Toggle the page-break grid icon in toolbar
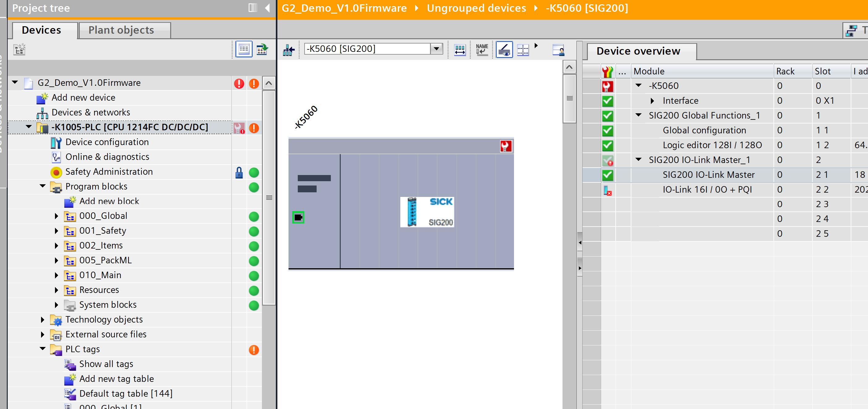The height and width of the screenshot is (409, 868). coord(523,50)
